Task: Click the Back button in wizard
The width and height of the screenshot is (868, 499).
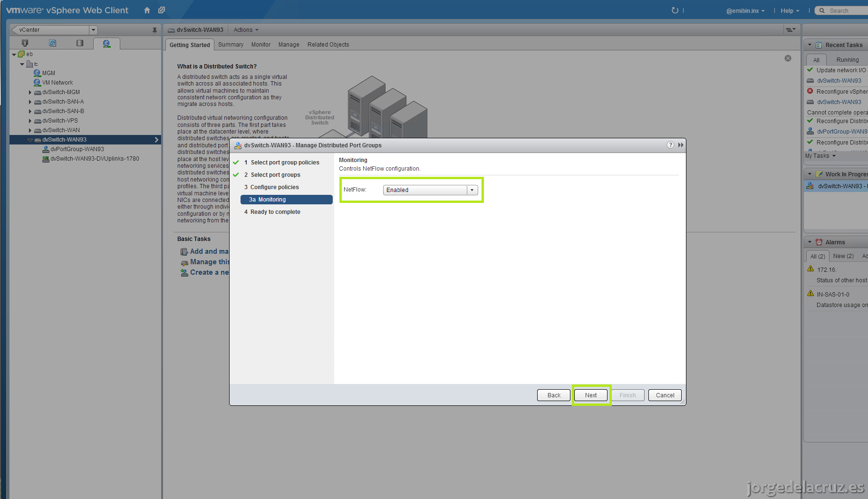Action: (554, 395)
